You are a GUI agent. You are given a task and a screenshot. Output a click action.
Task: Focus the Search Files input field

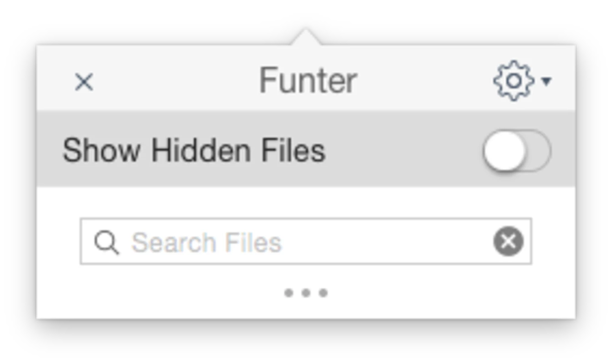coord(306,241)
